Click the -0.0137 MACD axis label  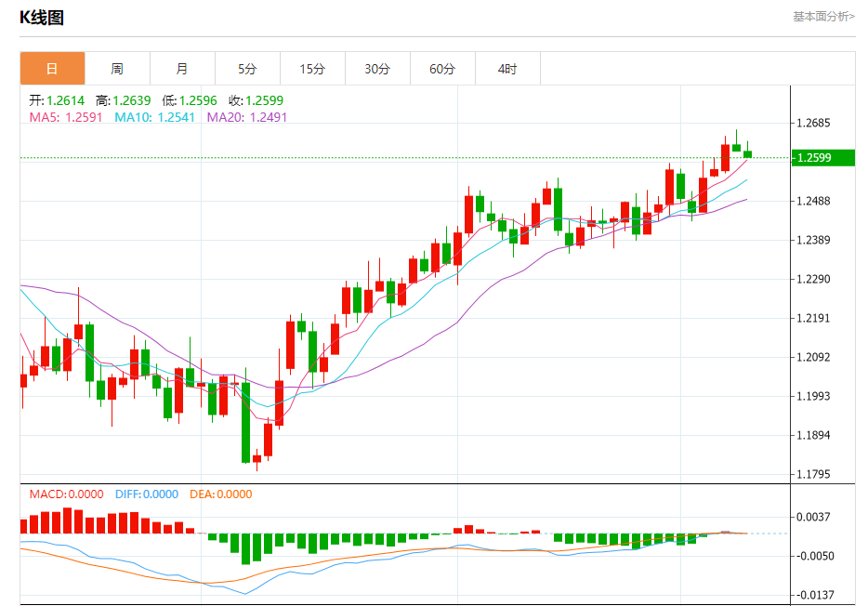tap(815, 595)
